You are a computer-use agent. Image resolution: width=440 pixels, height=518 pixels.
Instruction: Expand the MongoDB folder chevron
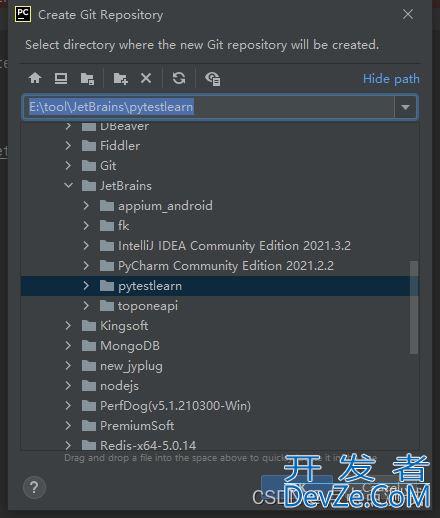pyautogui.click(x=68, y=346)
